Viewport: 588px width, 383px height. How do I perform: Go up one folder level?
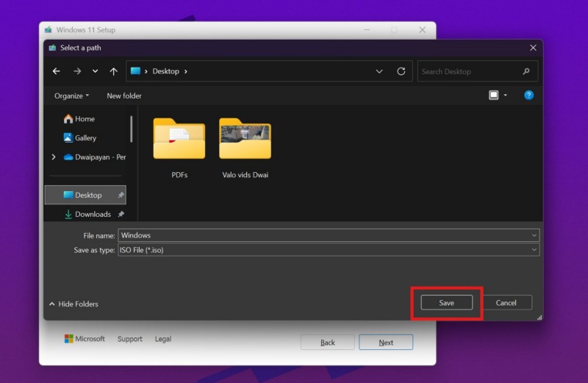(x=113, y=71)
